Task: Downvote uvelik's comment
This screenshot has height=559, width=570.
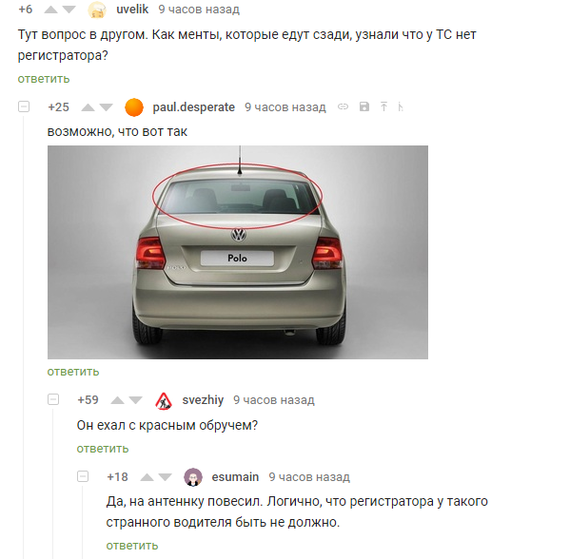Action: 69,9
